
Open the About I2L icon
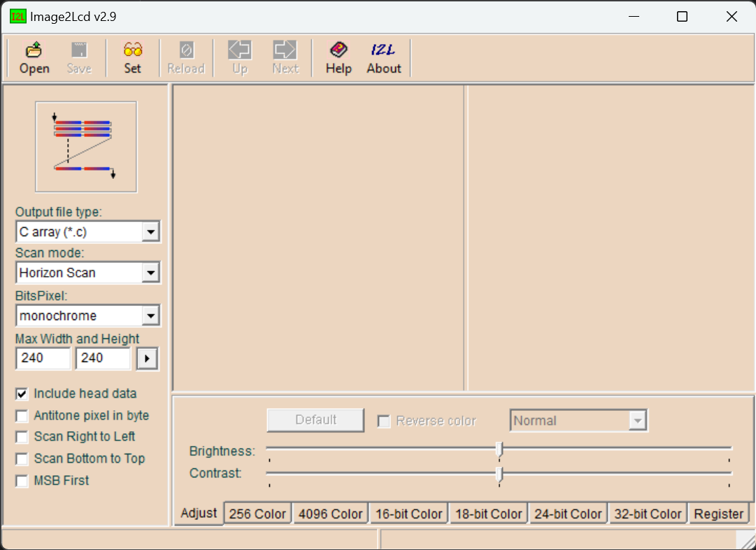pos(384,58)
